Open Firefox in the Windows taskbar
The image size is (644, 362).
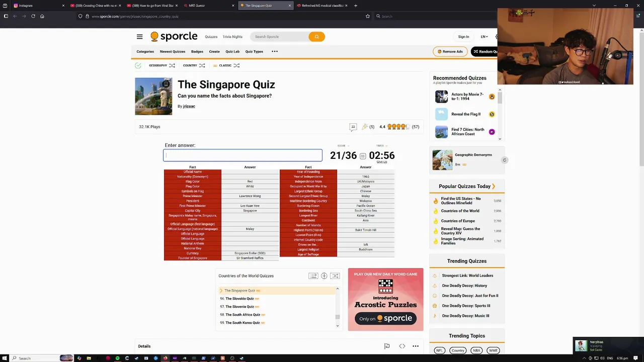click(165, 358)
